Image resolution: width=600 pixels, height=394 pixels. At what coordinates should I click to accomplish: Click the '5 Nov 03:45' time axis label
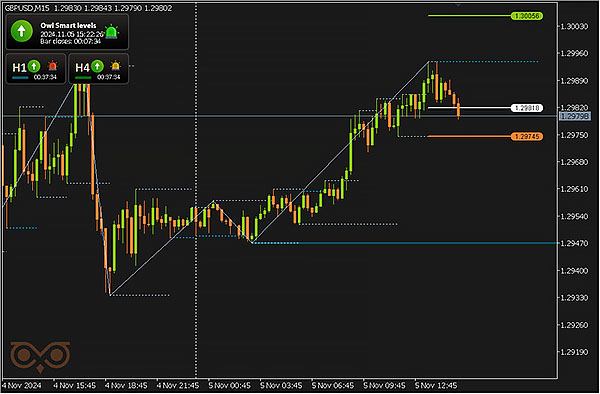(x=281, y=385)
